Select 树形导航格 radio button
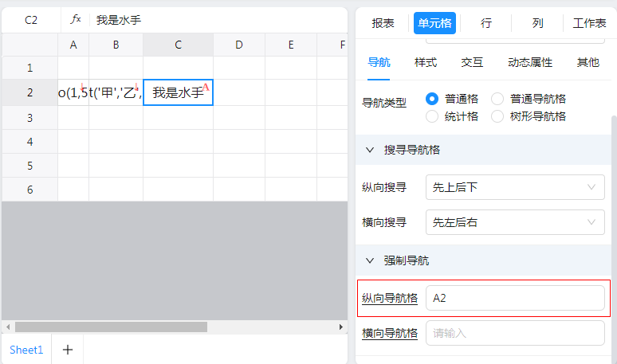The width and height of the screenshot is (617, 364). tap(497, 116)
